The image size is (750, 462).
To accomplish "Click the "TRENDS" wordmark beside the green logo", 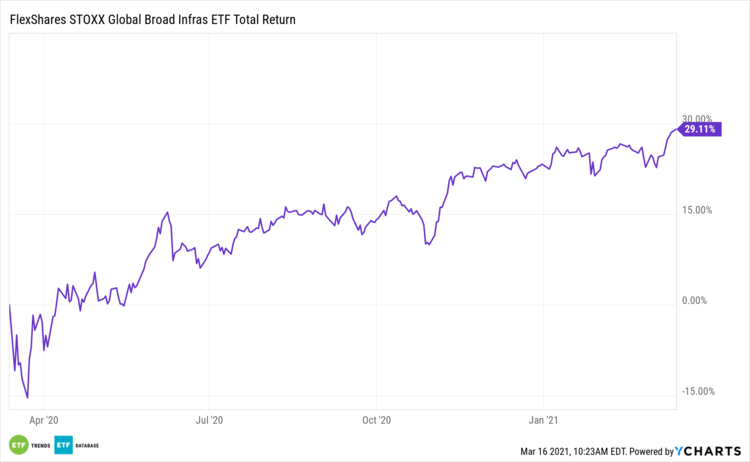I will point(39,444).
